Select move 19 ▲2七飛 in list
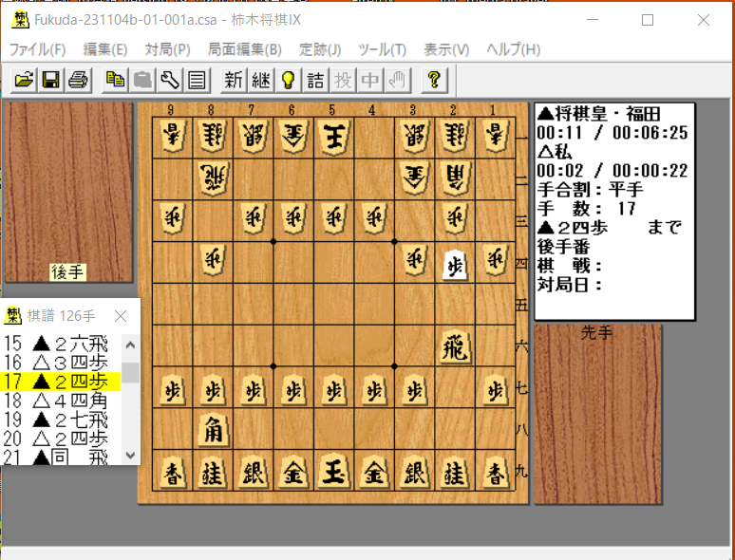The image size is (735, 560). [x=61, y=420]
